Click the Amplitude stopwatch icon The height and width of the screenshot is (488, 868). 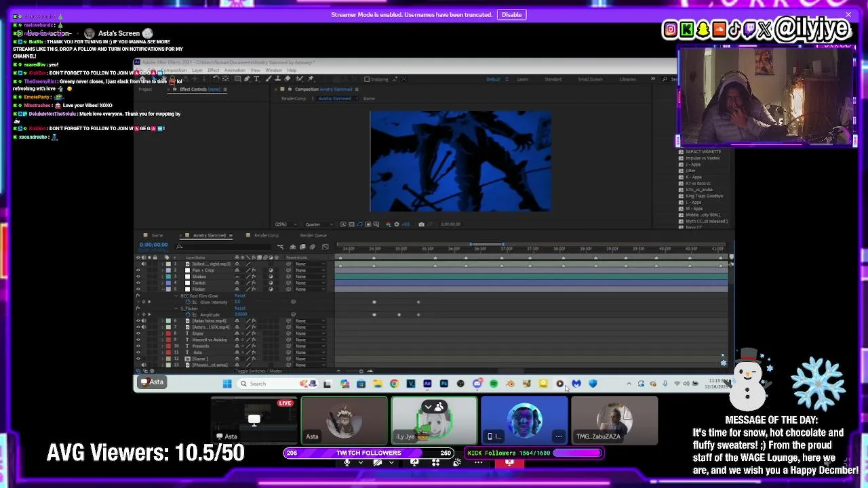pyautogui.click(x=188, y=314)
